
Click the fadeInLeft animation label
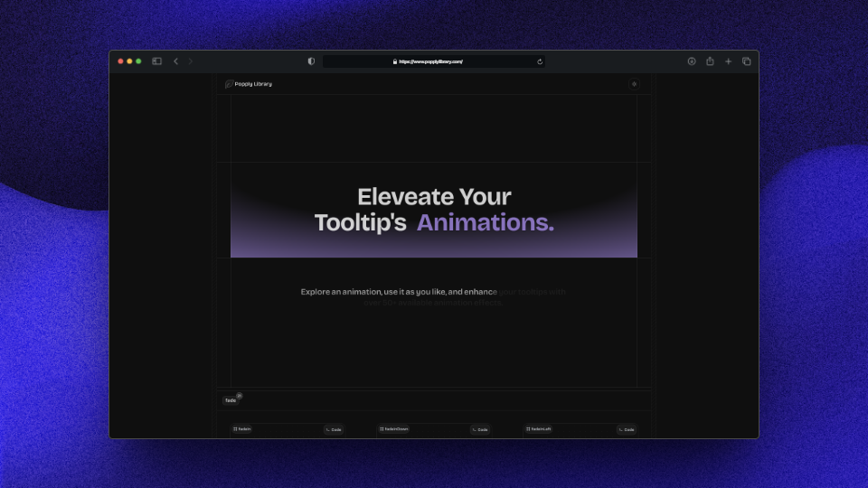(x=539, y=428)
